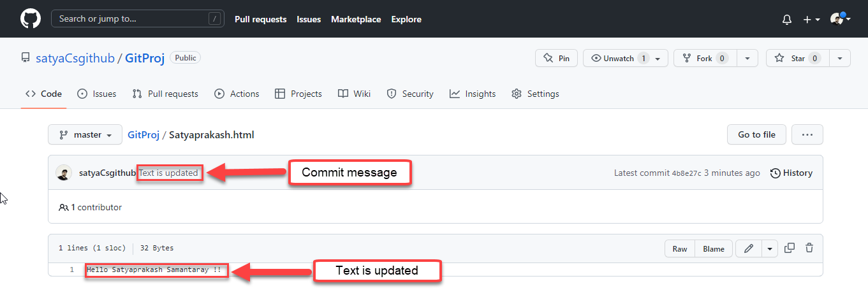Image resolution: width=868 pixels, height=302 pixels.
Task: Open the GitProj breadcrumb link
Action: 143,134
